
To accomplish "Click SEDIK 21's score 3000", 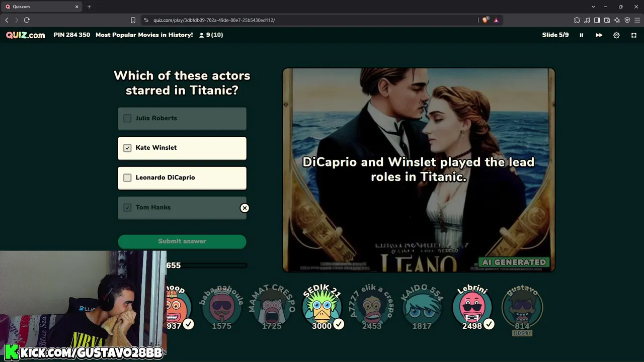I will pyautogui.click(x=321, y=326).
